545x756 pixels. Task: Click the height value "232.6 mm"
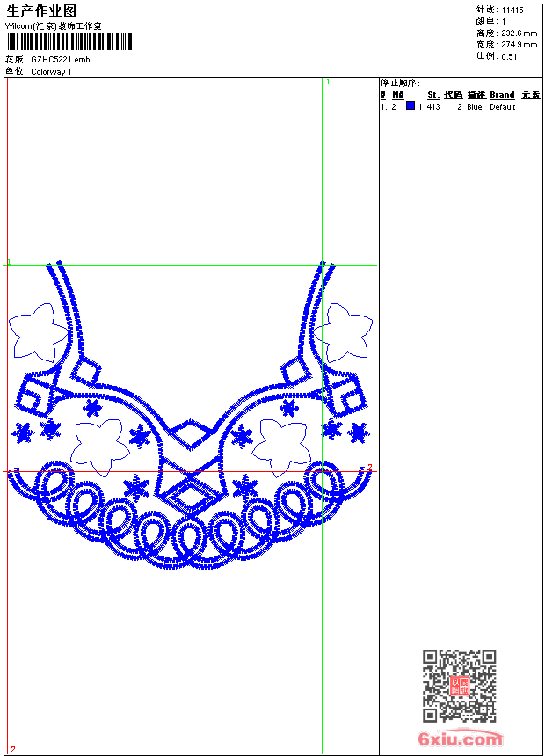click(x=519, y=33)
